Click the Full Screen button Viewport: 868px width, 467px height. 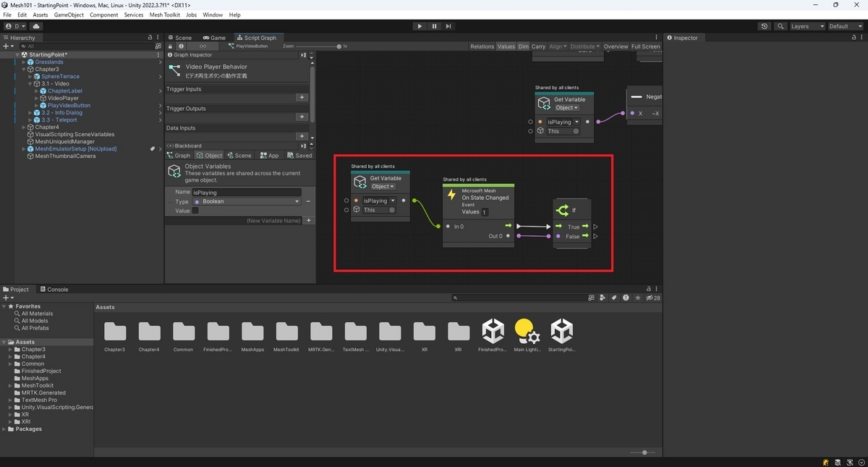point(645,46)
